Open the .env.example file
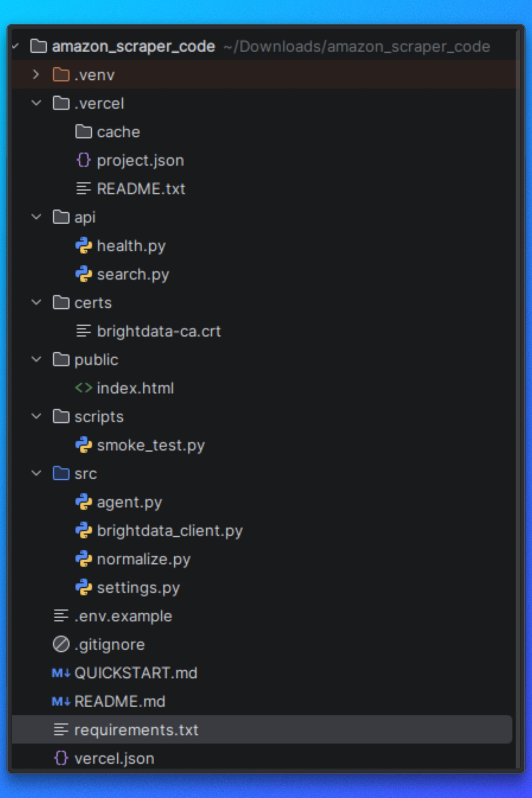This screenshot has width=532, height=798. tap(123, 616)
